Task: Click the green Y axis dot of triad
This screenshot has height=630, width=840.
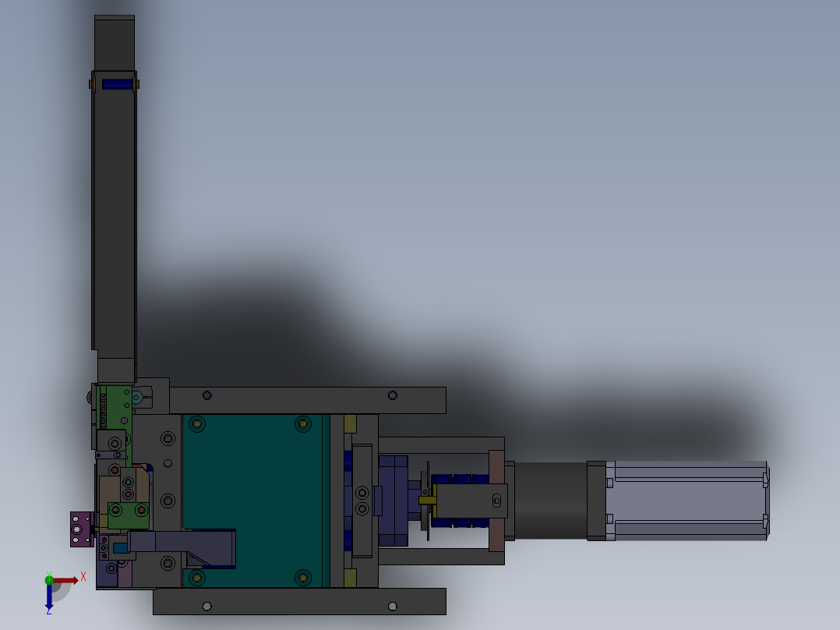Action: point(49,579)
